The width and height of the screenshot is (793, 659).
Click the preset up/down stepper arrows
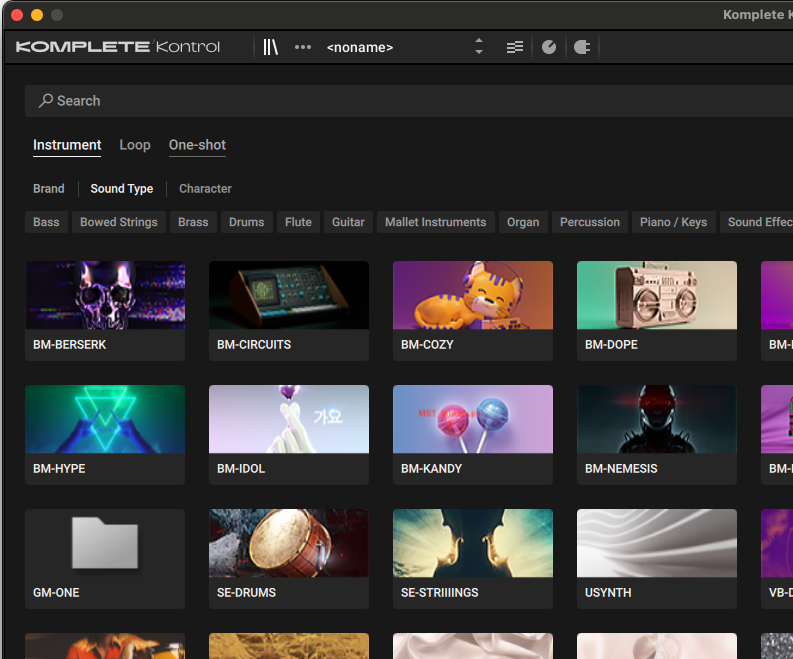pos(478,47)
